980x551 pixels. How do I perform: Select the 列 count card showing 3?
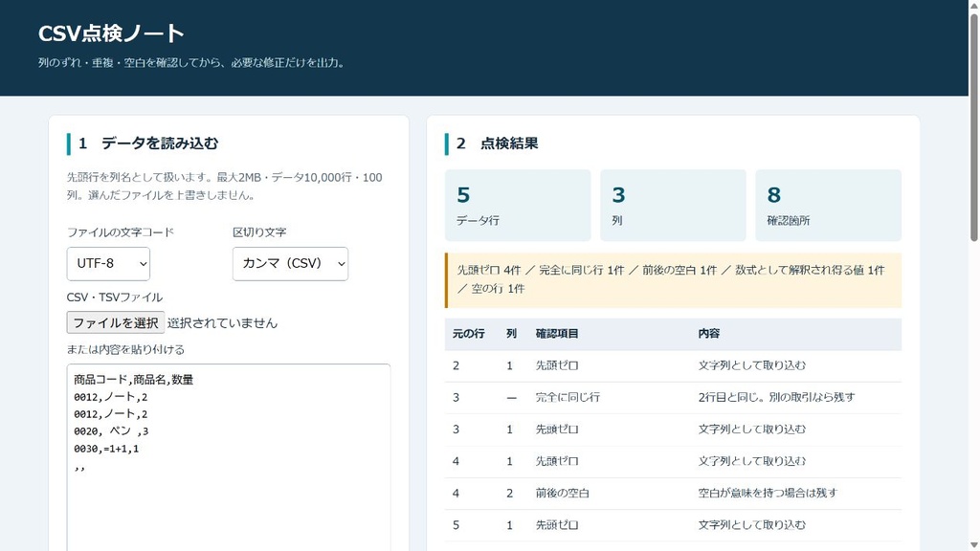click(673, 205)
